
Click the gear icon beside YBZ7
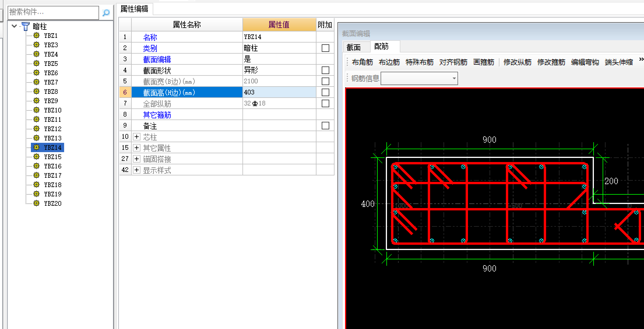tap(36, 82)
